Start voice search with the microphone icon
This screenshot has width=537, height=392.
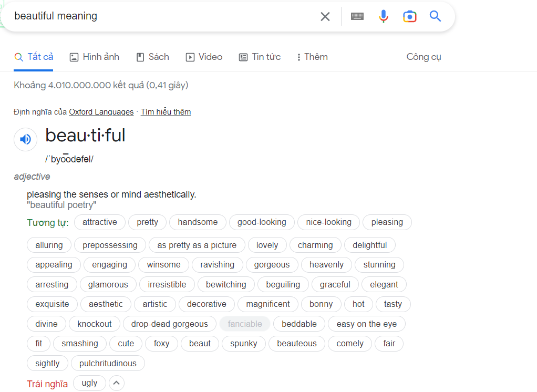(x=384, y=16)
